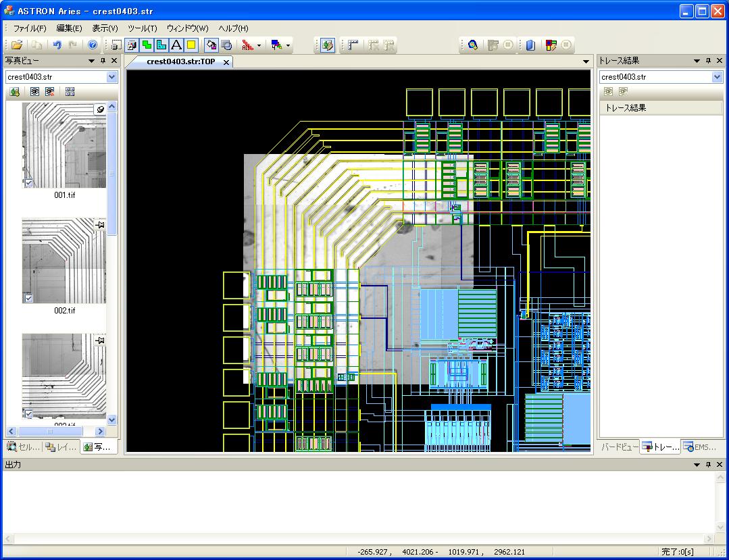Open the document tab list dropdown arrow
Screen dimensions: 729x560
(x=586, y=61)
